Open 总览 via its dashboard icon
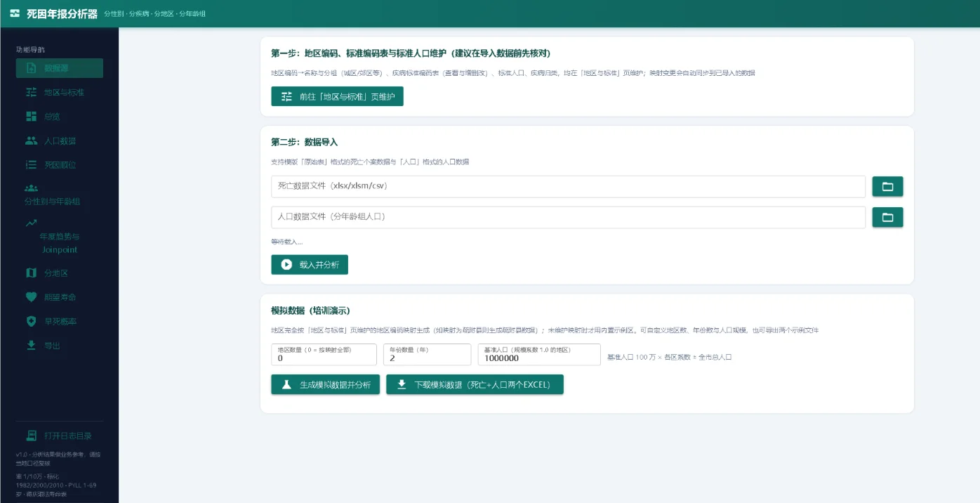980x503 pixels. pyautogui.click(x=31, y=117)
